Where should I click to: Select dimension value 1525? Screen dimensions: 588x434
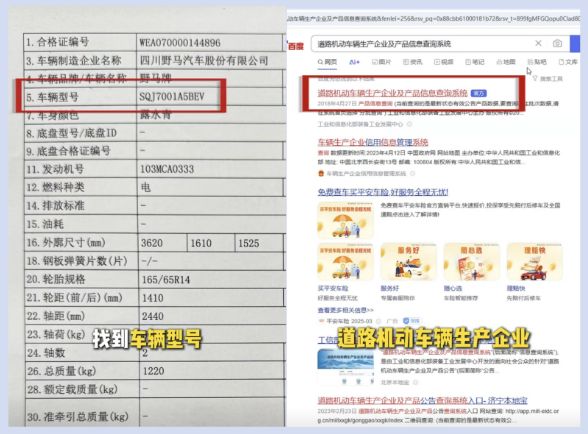tap(249, 243)
